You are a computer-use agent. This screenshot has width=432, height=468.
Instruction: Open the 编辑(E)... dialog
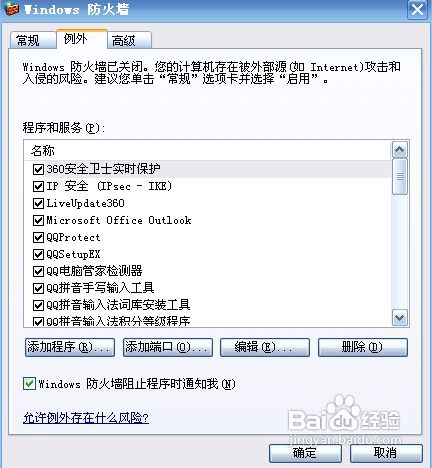(265, 348)
